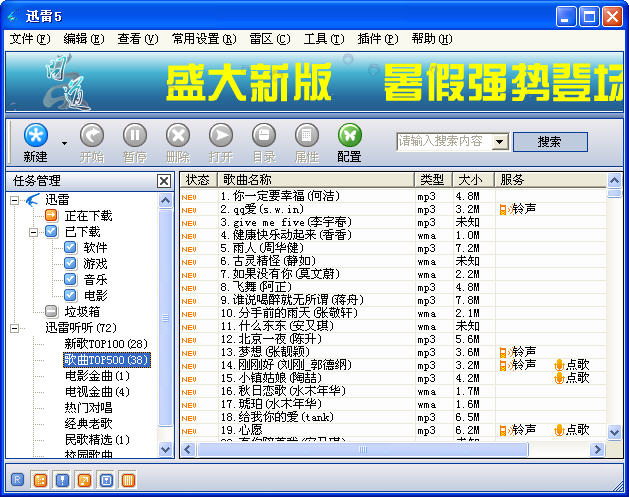The image size is (629, 497).
Task: Click the 目录 (Directory) toolbar icon
Action: 264,135
